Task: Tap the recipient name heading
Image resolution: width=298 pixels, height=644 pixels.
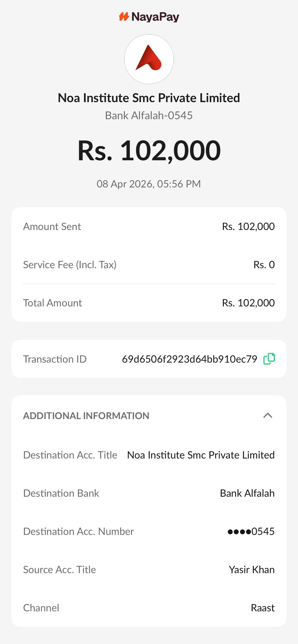Action: point(149,98)
